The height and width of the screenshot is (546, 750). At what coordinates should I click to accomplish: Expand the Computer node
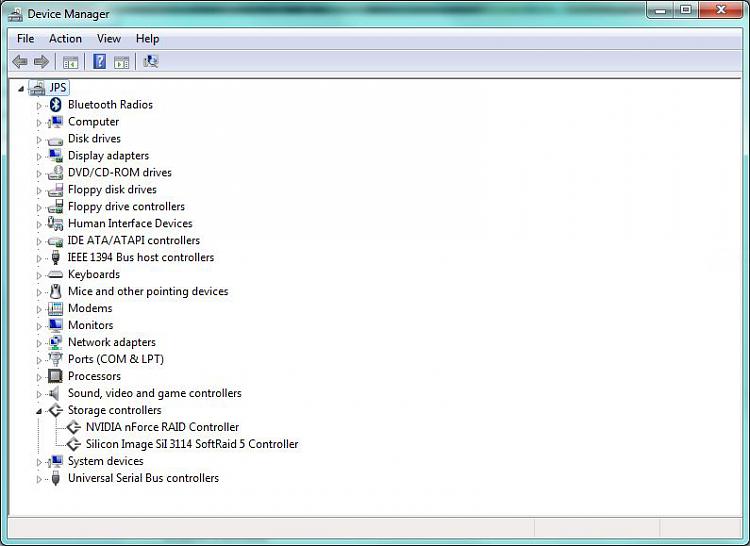pos(39,122)
